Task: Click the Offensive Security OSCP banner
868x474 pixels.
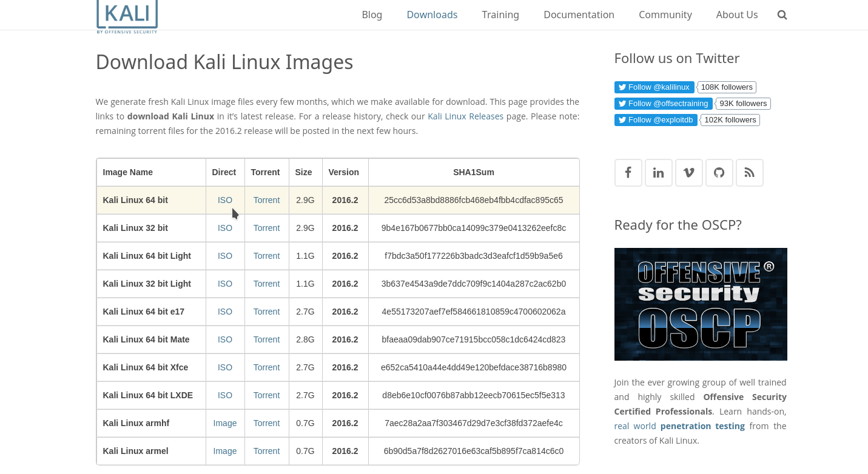Action: (700, 304)
